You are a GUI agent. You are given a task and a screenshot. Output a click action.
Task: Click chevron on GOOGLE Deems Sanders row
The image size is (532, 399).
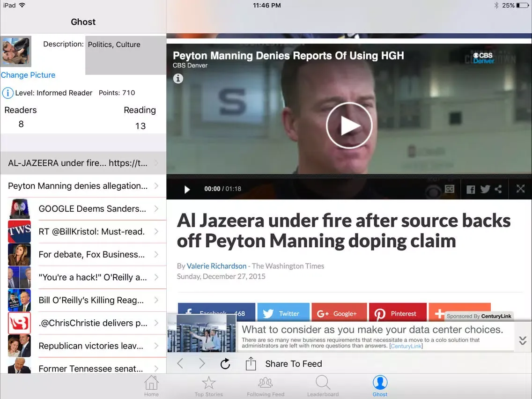156,209
